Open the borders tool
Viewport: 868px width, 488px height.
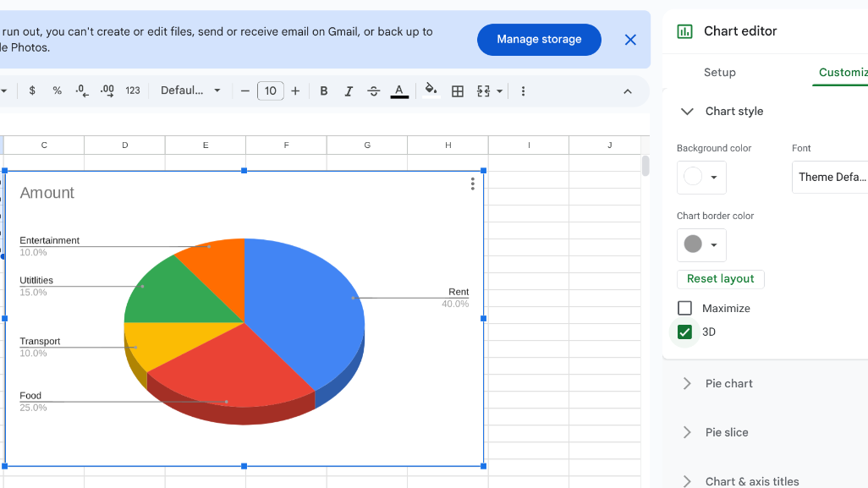coord(458,91)
